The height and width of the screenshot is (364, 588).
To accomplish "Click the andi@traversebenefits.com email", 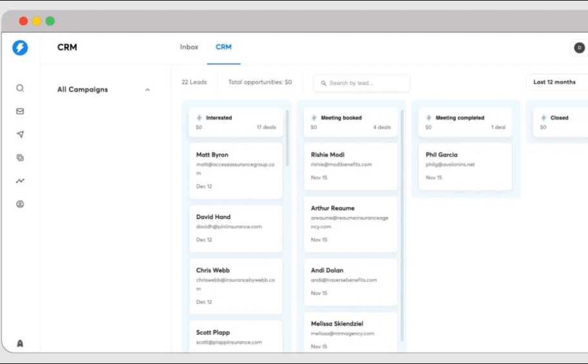I will pos(344,280).
